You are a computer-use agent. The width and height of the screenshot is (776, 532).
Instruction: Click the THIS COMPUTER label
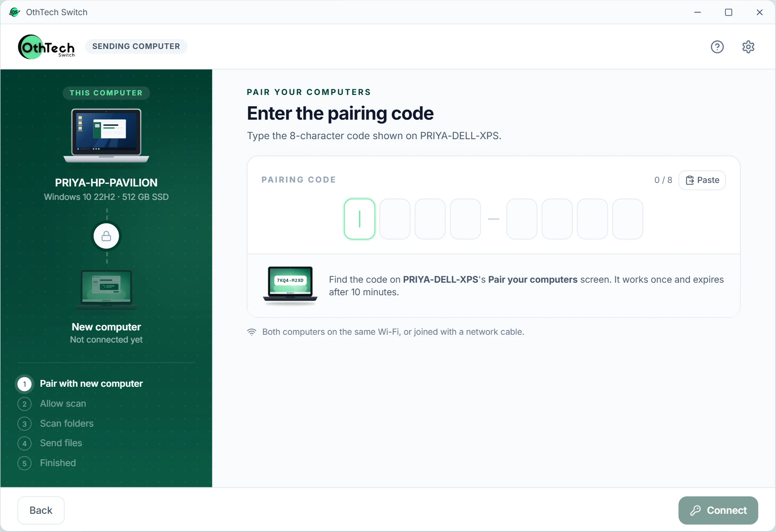[106, 93]
